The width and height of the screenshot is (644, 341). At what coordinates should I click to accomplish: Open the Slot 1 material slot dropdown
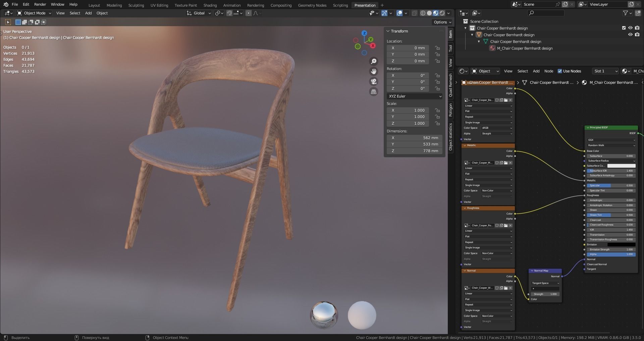[605, 71]
